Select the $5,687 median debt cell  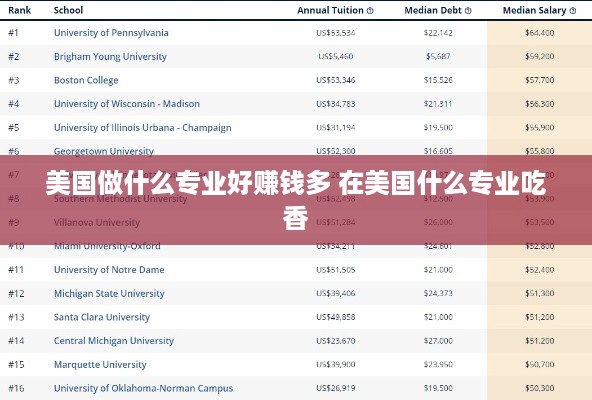[x=438, y=57]
